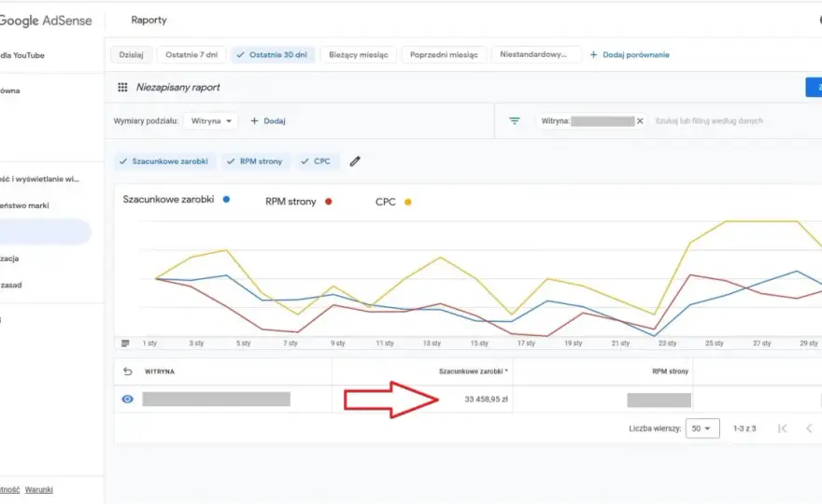Sort by RPM strony column header
Screen dimensions: 822x504
(670, 371)
